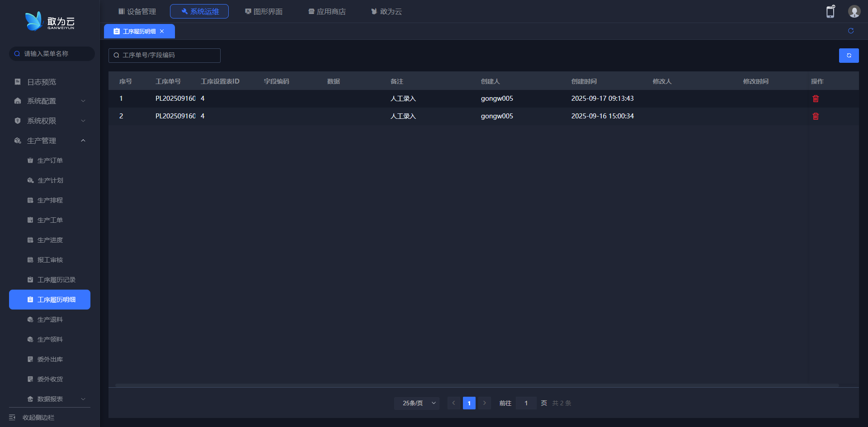Switch to the 图形界面 top menu
Image resolution: width=868 pixels, height=427 pixels.
click(264, 11)
